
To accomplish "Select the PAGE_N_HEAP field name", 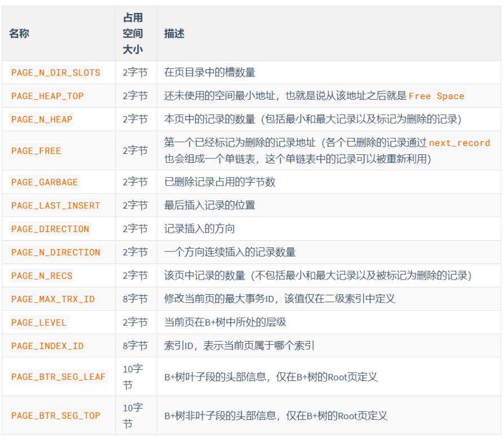I will (x=42, y=119).
